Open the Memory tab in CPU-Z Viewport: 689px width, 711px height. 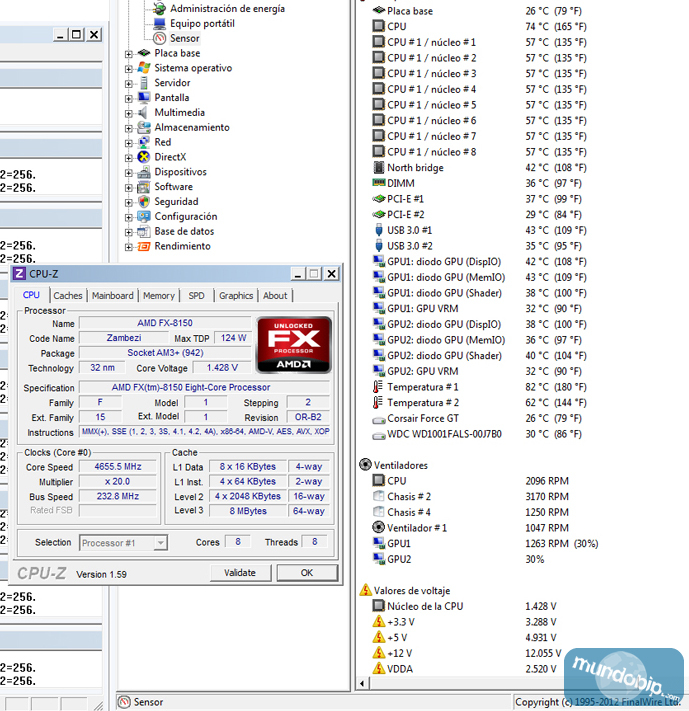point(159,296)
